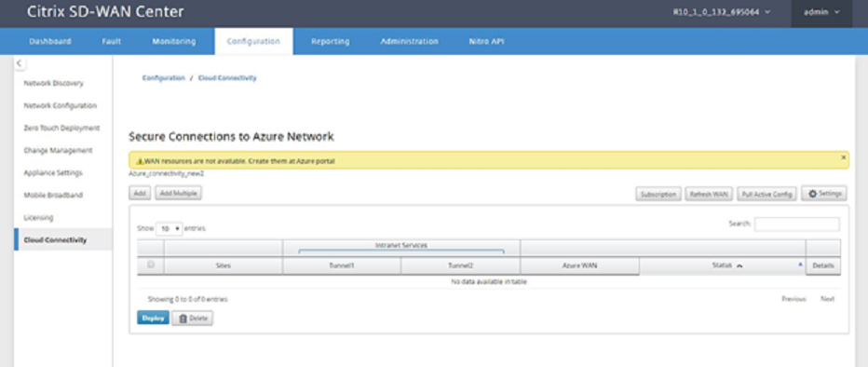Image resolution: width=868 pixels, height=367 pixels.
Task: Click the Add Multiple button
Action: [x=178, y=193]
